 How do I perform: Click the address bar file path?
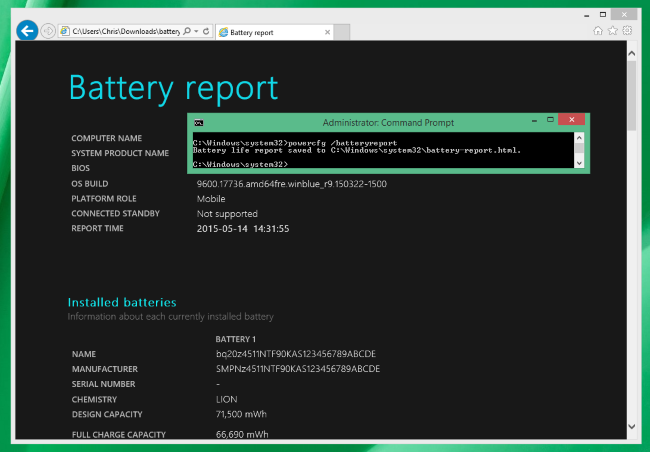[x=125, y=31]
